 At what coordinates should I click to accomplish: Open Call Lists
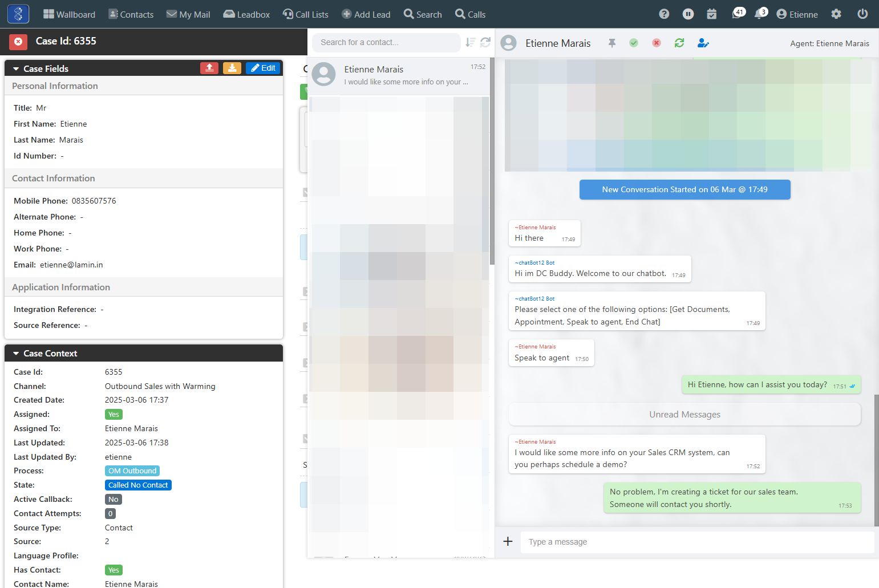tap(306, 14)
